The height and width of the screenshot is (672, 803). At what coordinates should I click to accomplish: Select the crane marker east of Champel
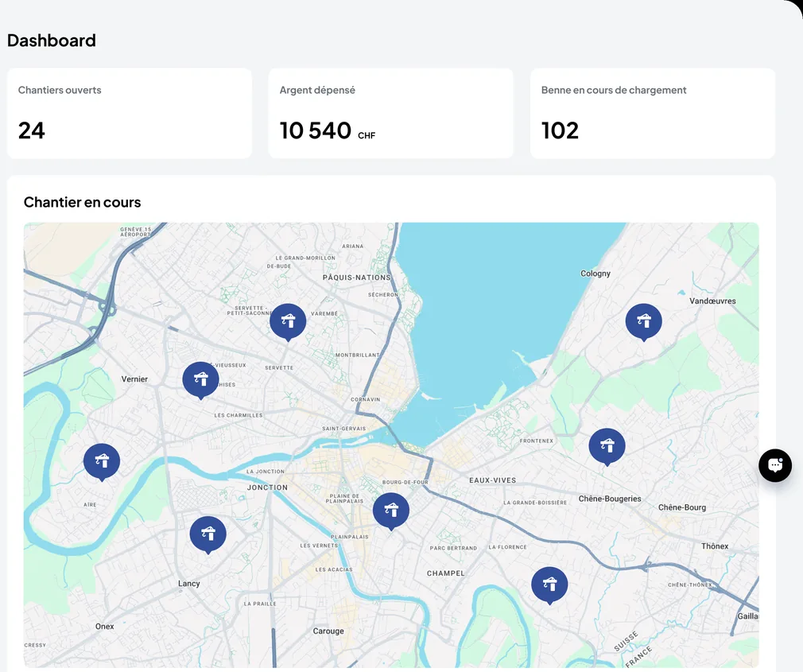549,585
